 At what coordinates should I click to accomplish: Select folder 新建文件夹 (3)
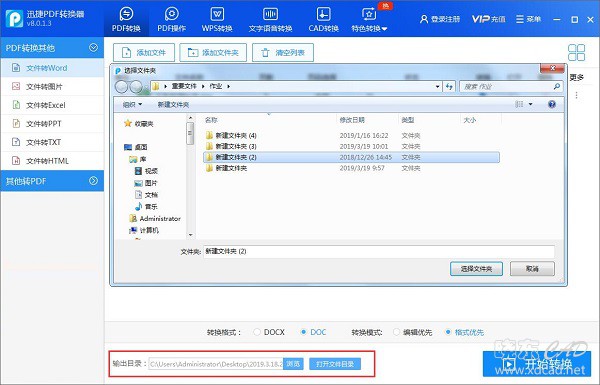click(x=351, y=146)
